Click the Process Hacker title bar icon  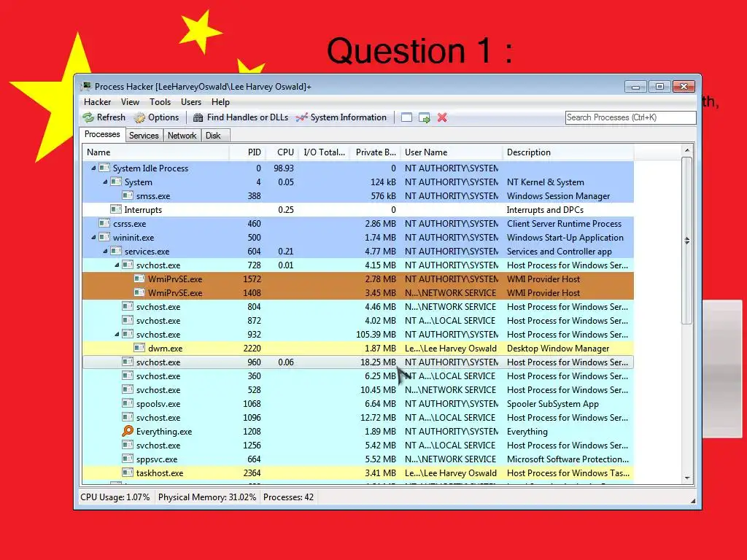[86, 86]
